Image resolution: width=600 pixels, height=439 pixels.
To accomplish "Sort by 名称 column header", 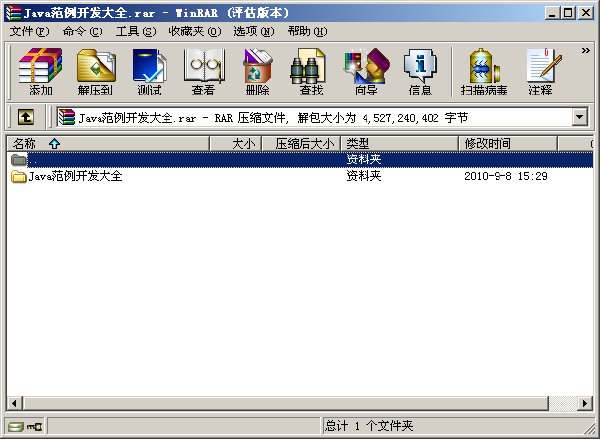I will 108,144.
